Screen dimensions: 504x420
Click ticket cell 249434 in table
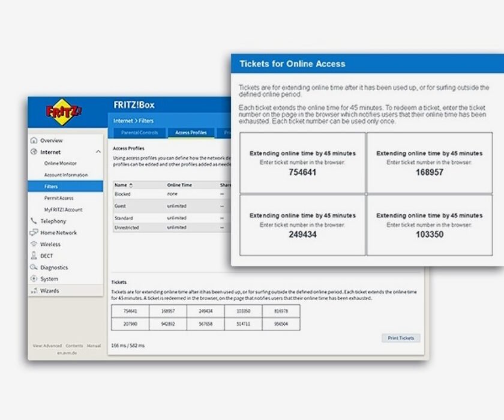point(206,311)
